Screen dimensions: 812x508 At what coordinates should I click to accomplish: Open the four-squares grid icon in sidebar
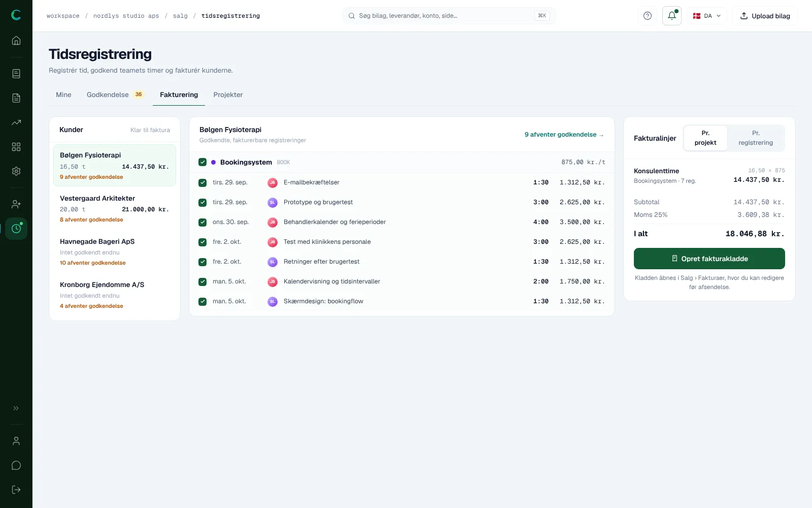tap(16, 147)
